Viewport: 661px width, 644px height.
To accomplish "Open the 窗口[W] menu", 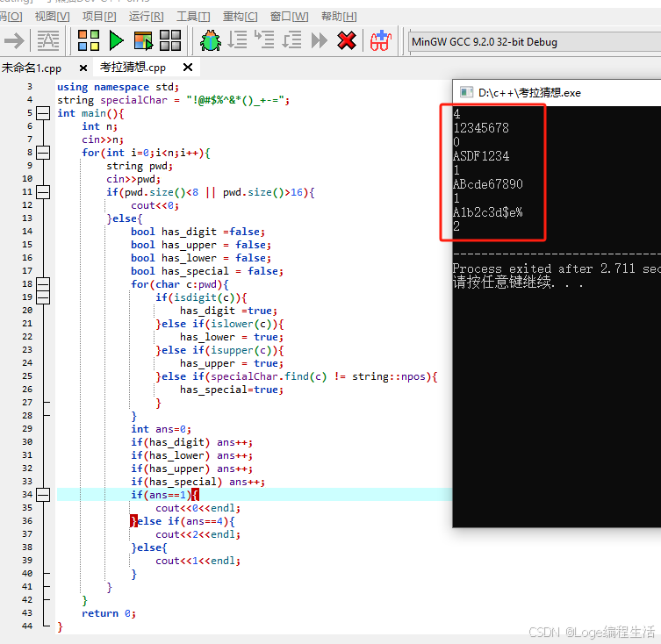I will (289, 17).
